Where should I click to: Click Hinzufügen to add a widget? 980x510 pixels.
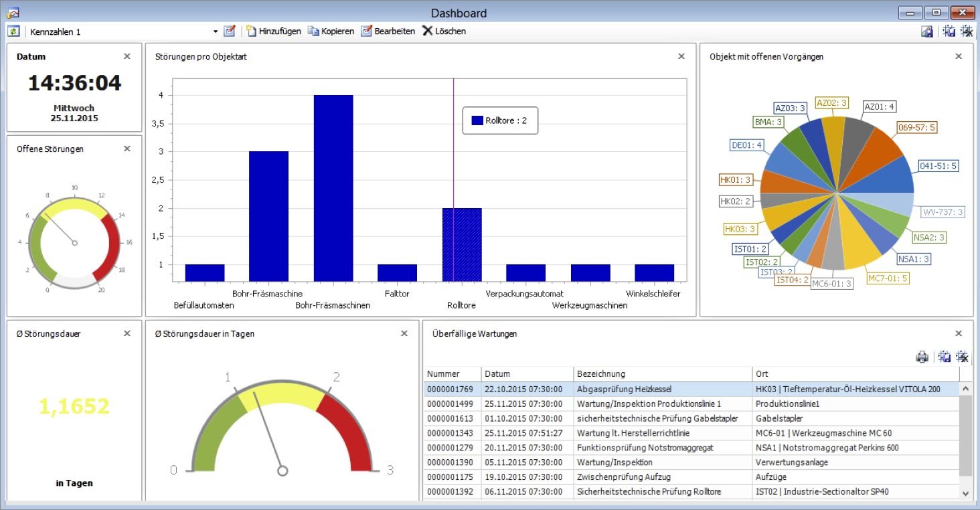[273, 31]
